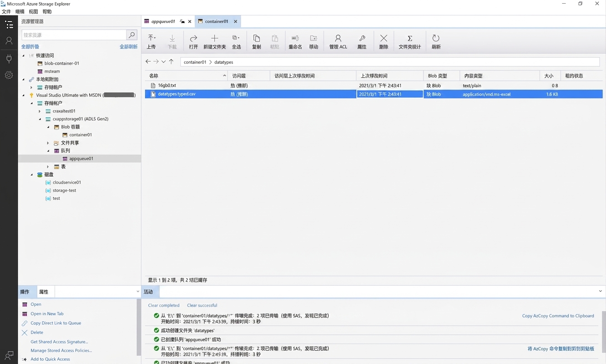Select the cloudservice01 disk

point(66,182)
